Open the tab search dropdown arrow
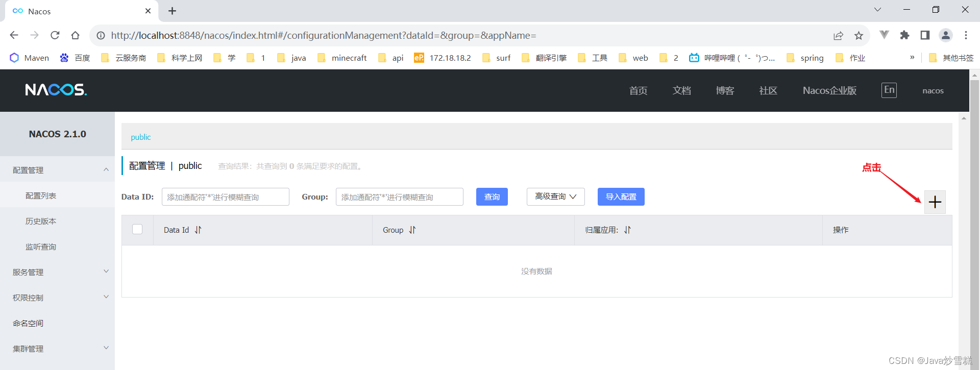The image size is (980, 370). coord(878,10)
